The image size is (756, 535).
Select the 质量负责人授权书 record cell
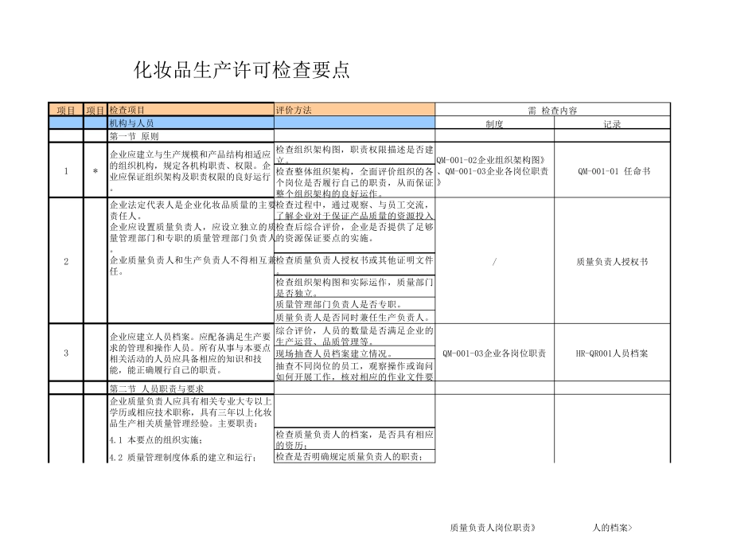612,261
